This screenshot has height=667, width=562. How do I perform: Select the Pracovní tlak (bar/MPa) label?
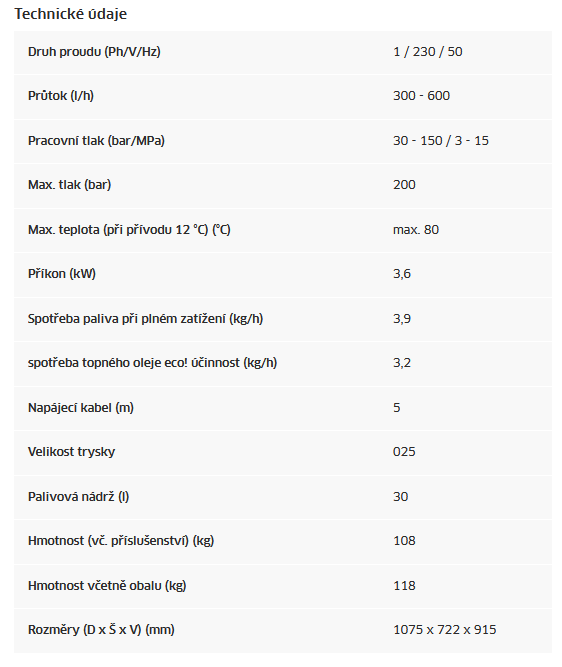tap(96, 141)
